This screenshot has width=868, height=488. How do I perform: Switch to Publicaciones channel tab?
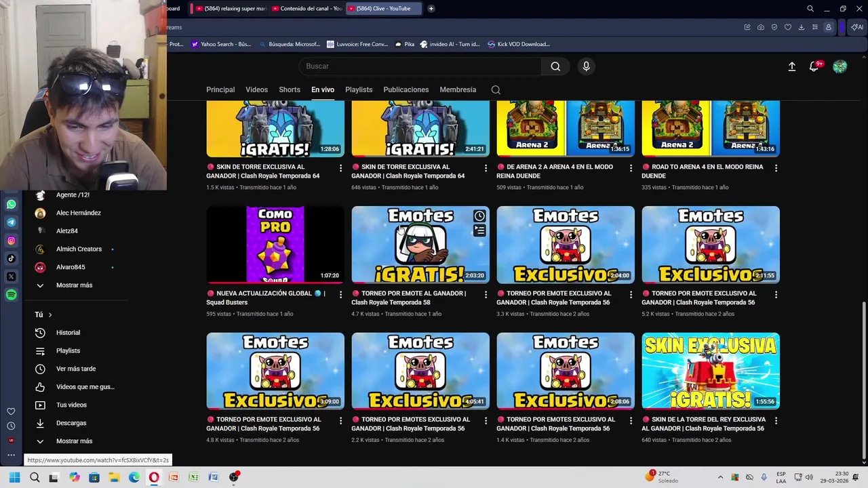406,89
